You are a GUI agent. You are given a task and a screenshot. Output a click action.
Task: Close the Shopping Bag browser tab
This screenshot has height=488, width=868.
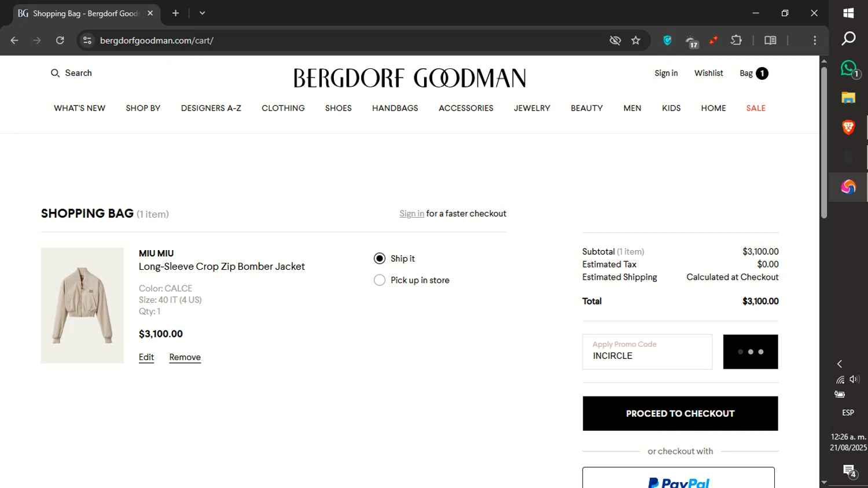point(150,13)
